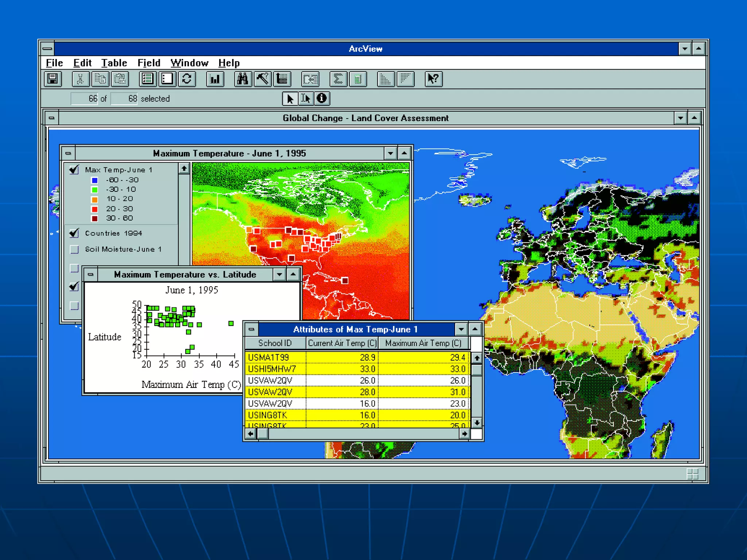Viewport: 747px width, 560px height.
Task: Open the Attributes table window down-arrow button
Action: (x=461, y=329)
